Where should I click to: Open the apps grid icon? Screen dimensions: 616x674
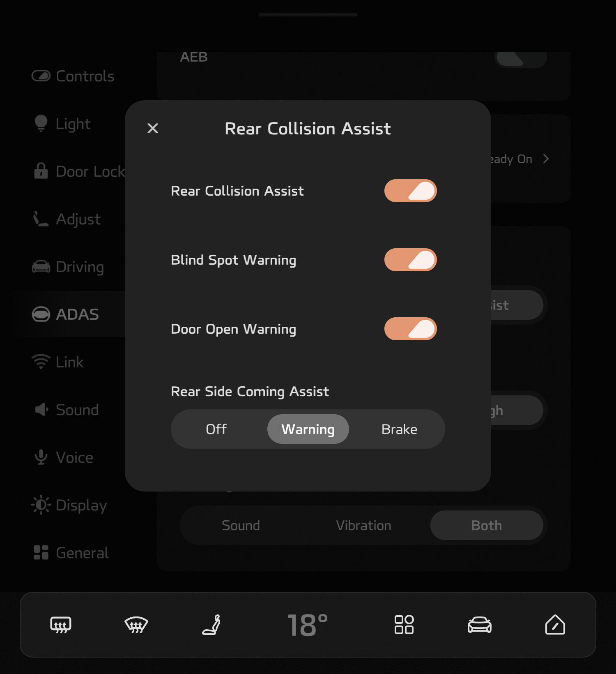[x=404, y=625]
